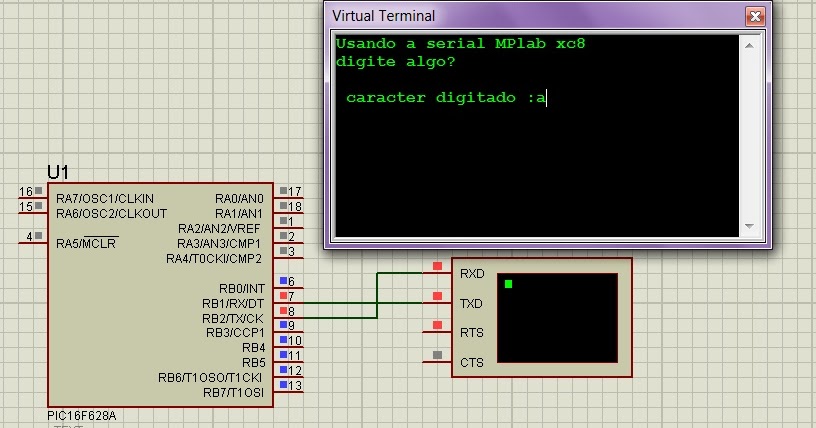Select the RB2/TX/CK pin label
The width and height of the screenshot is (816, 428).
click(x=233, y=319)
